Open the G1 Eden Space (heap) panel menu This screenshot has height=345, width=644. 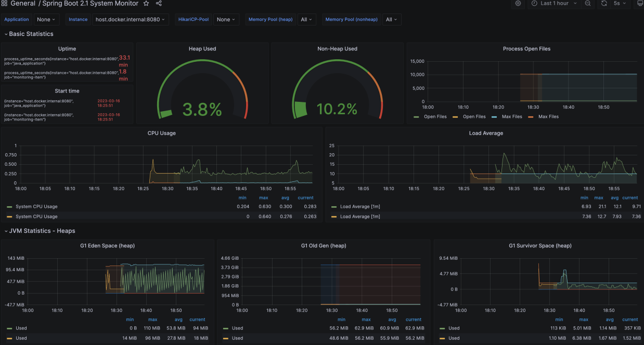click(x=108, y=246)
